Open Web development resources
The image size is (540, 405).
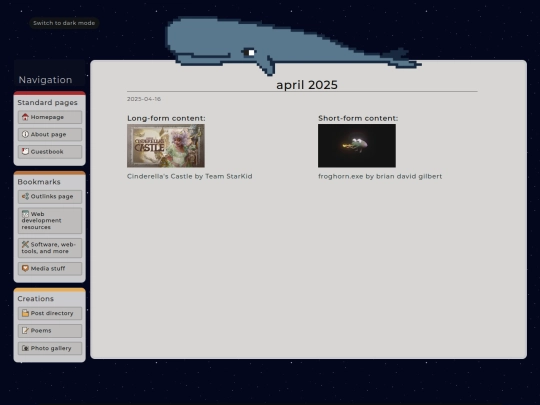50,220
